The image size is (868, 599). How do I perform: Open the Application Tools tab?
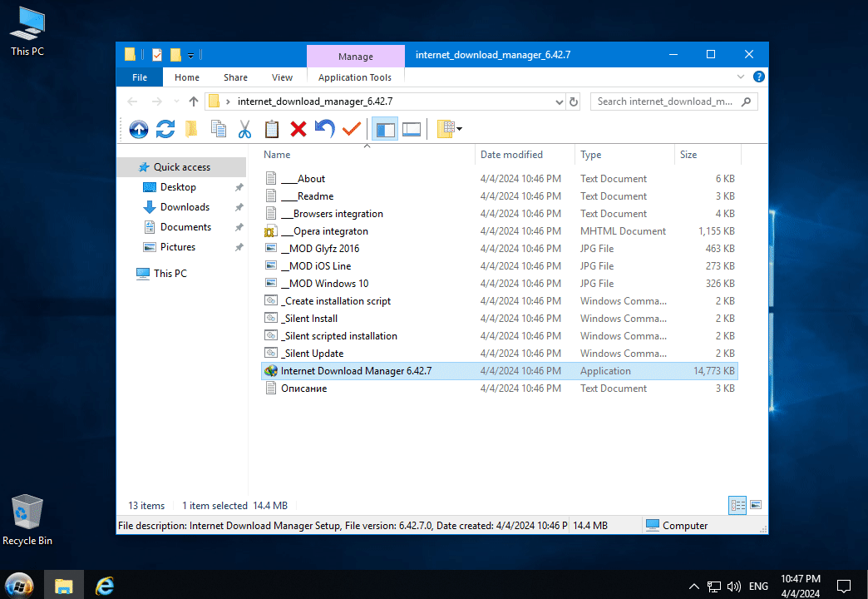click(355, 77)
